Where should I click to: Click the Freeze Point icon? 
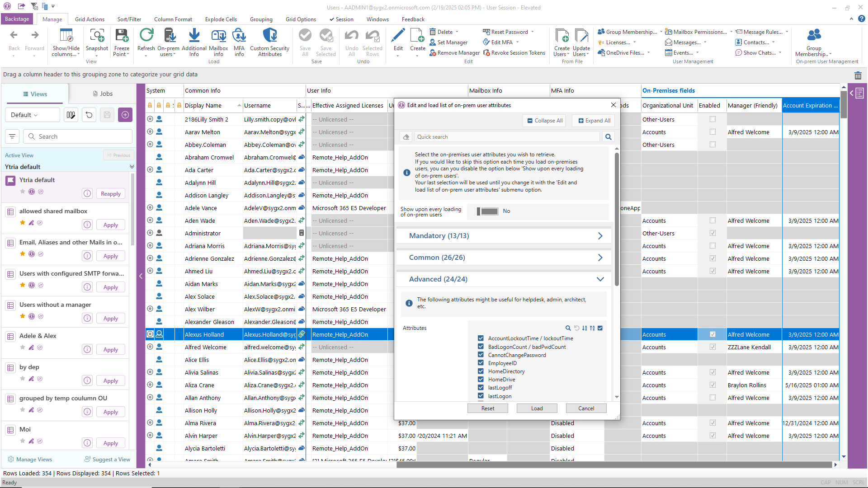[x=122, y=36]
